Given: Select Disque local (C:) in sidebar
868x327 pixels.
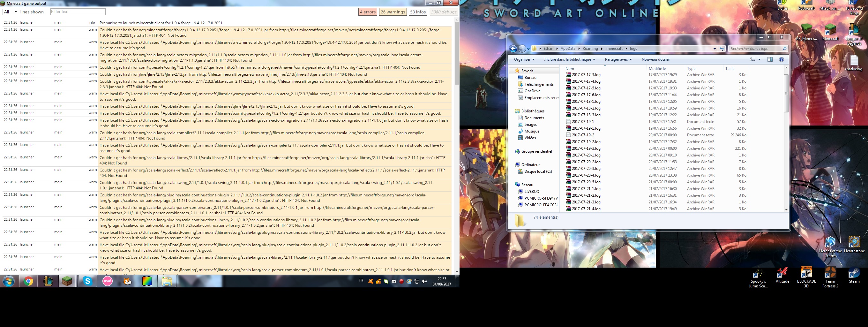Looking at the screenshot, I should coord(538,171).
